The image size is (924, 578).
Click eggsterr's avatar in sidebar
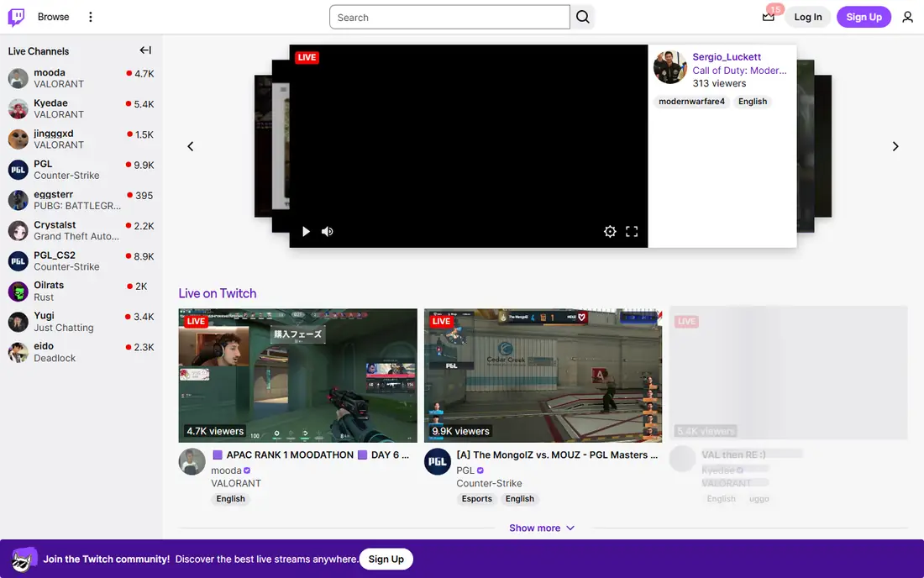(x=18, y=200)
